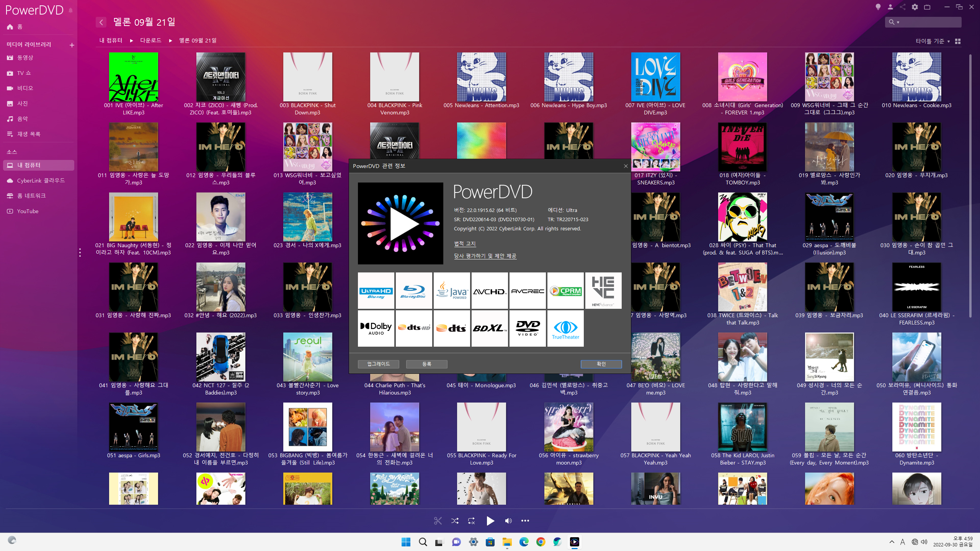This screenshot has width=980, height=551.
Task: Click the scissors trim icon in playback bar
Action: point(438,521)
